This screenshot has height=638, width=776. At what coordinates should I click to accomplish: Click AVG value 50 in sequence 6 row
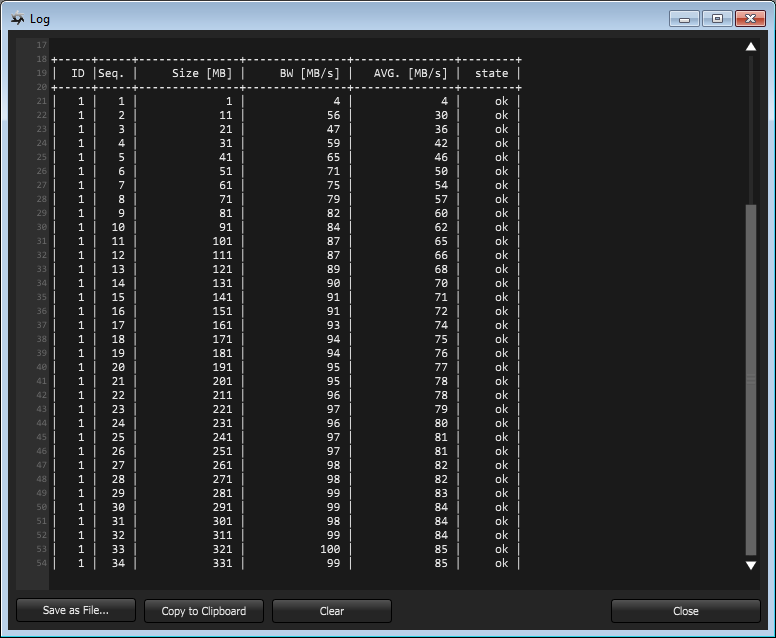[441, 171]
